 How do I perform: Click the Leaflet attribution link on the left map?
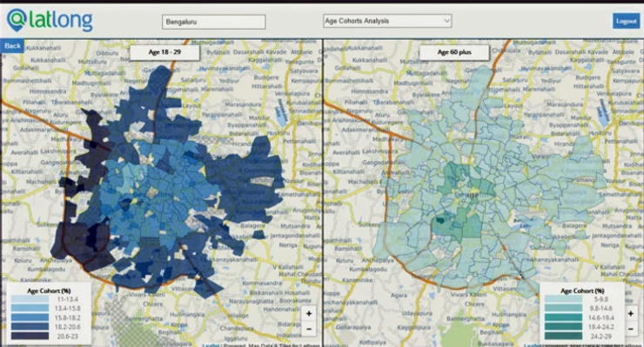211,345
